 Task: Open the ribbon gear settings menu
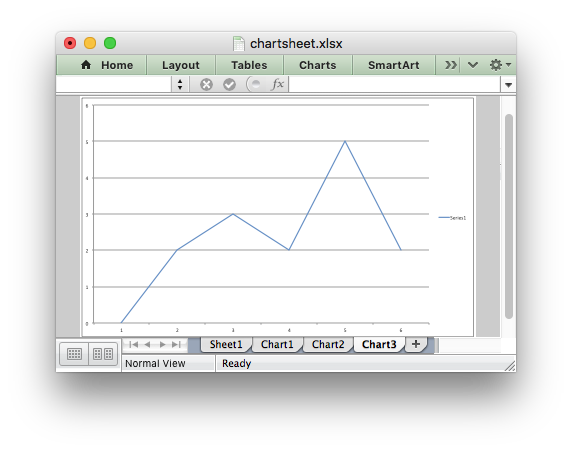pos(500,65)
